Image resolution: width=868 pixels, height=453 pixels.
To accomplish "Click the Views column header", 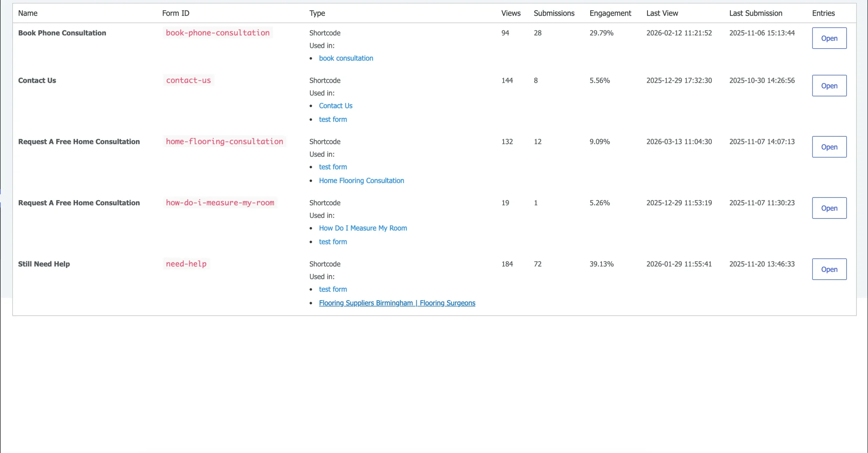I will pos(511,13).
